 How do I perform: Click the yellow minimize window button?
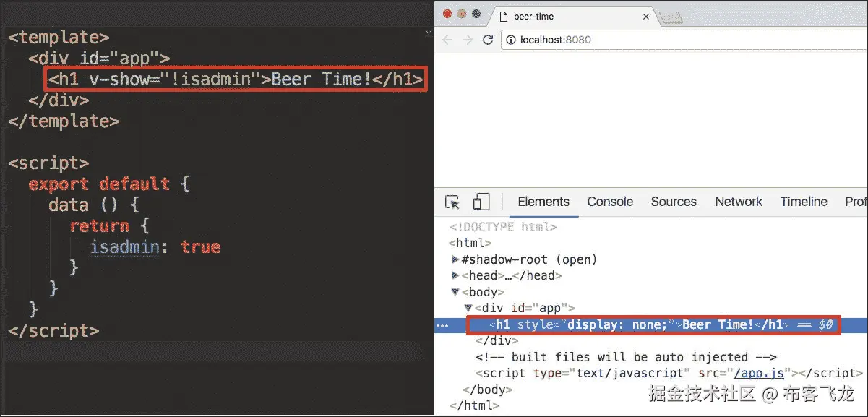coord(461,13)
